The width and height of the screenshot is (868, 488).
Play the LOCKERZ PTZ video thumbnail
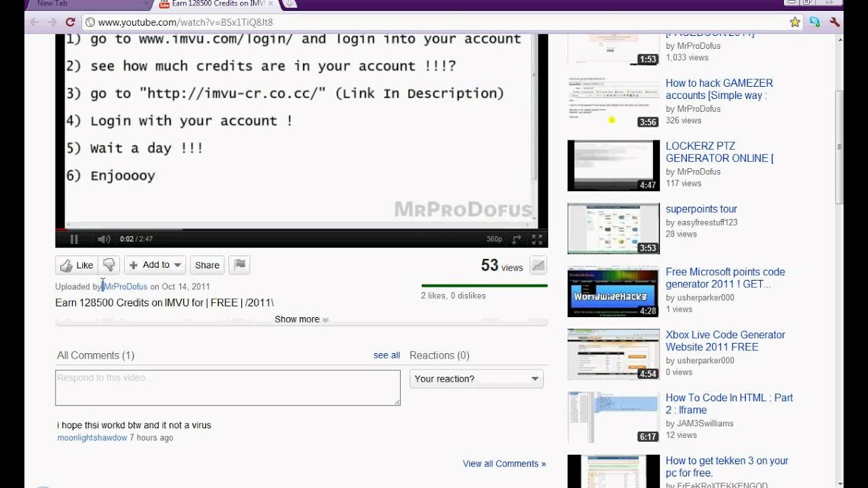(614, 165)
